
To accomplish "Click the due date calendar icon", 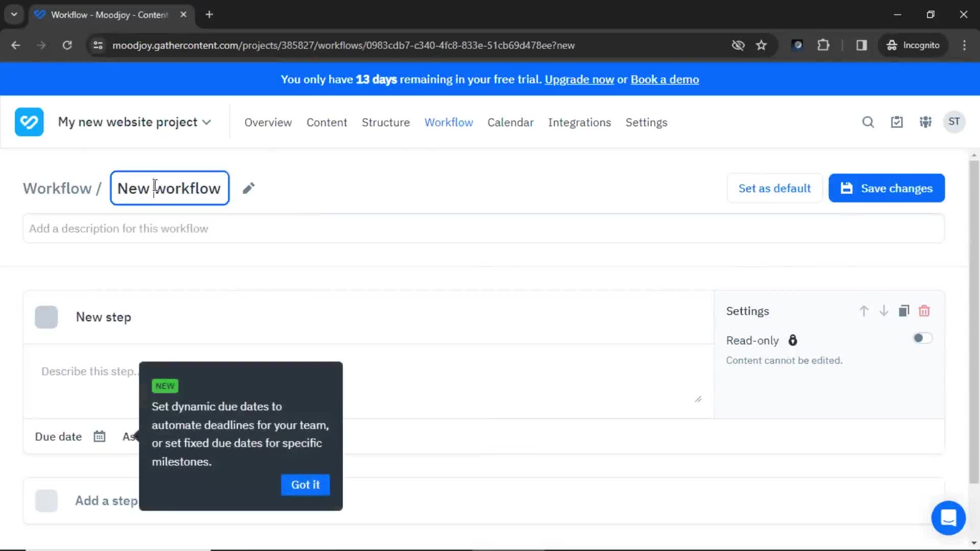I will click(100, 436).
